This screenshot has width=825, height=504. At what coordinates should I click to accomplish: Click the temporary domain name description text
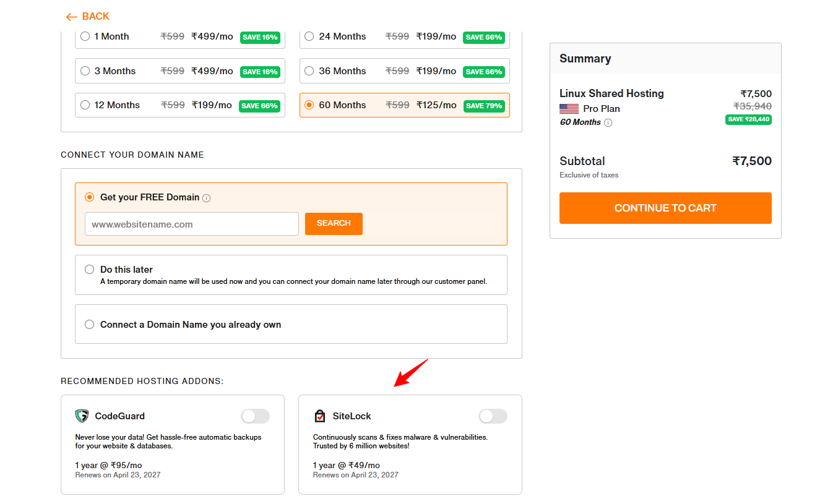pos(294,281)
